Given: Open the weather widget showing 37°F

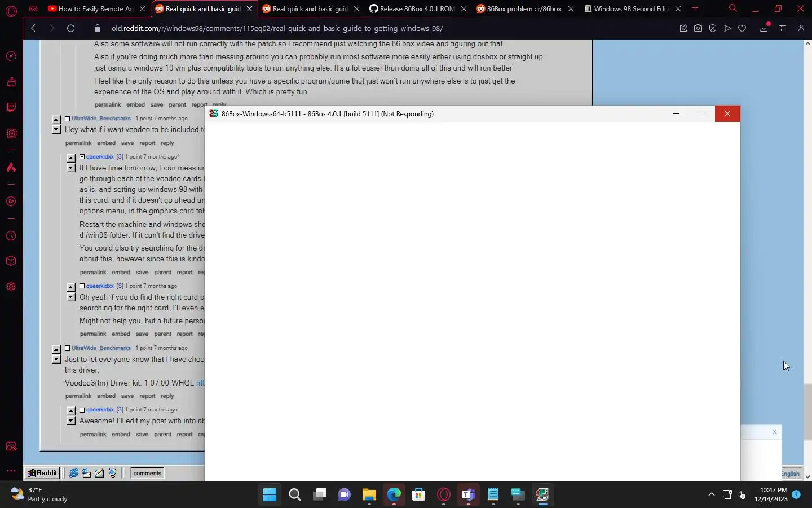Looking at the screenshot, I should tap(39, 494).
